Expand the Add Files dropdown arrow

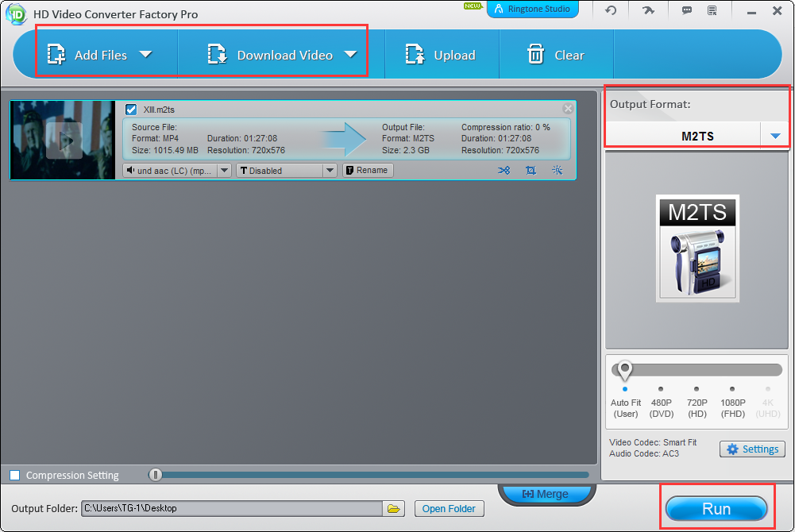tap(146, 54)
